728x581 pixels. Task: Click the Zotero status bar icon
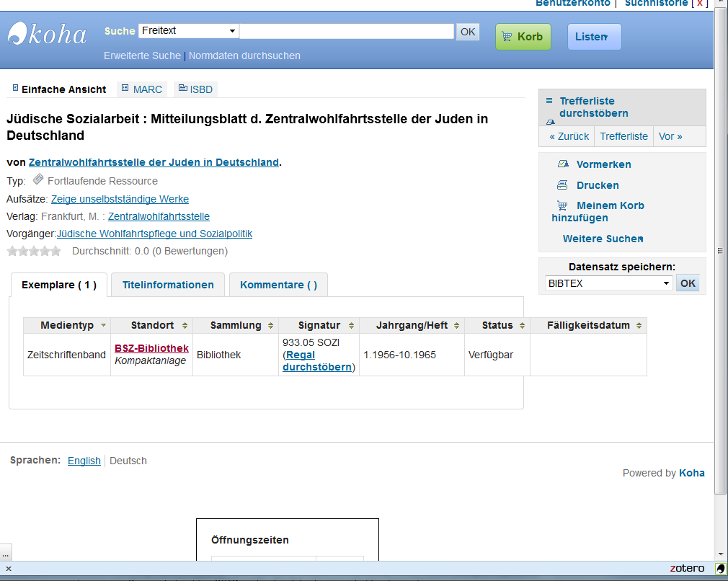click(720, 569)
